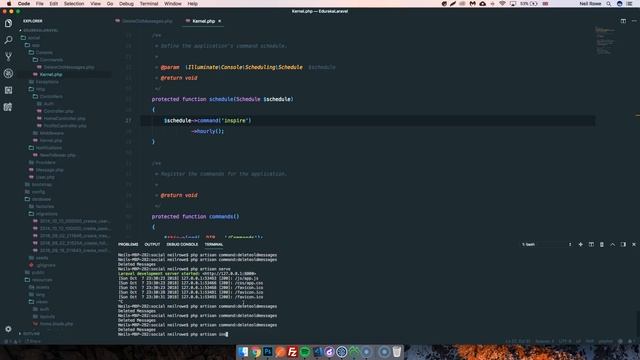Open Visual Studio Code from the Dock
This screenshot has width=640, height=360.
click(x=317, y=352)
